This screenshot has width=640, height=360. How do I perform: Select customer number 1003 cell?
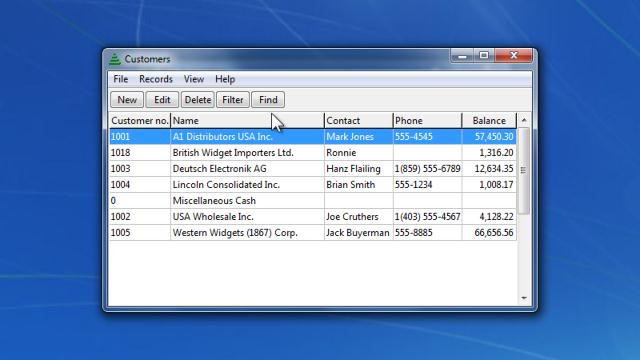(x=140, y=169)
